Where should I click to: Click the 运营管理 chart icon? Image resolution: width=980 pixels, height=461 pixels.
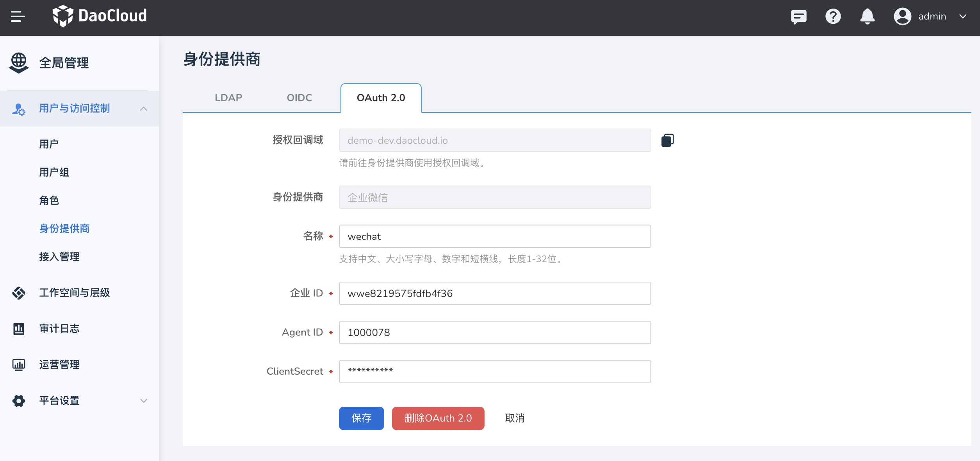tap(18, 365)
